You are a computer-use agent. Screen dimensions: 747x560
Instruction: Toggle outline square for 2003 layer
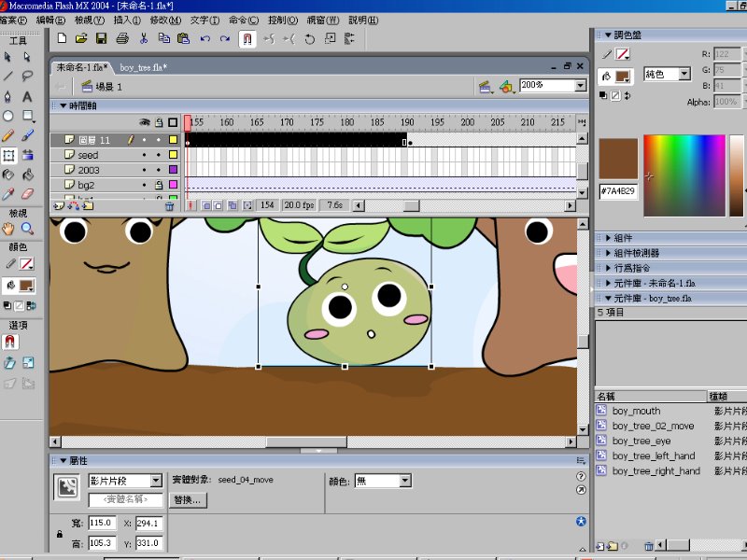(x=173, y=170)
